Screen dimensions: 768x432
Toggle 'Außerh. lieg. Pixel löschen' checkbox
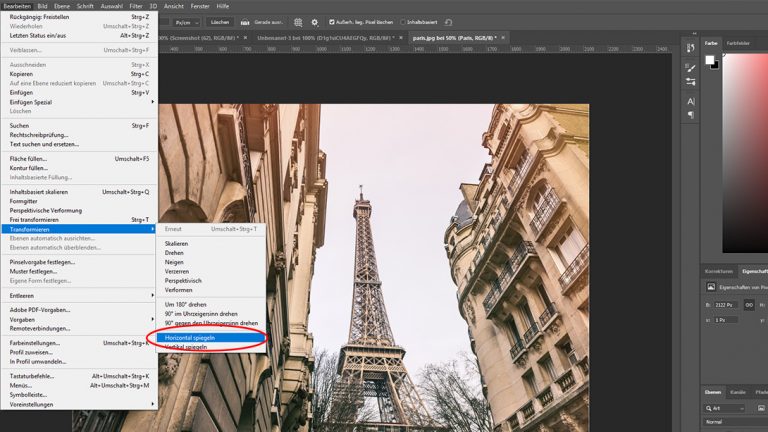(333, 21)
